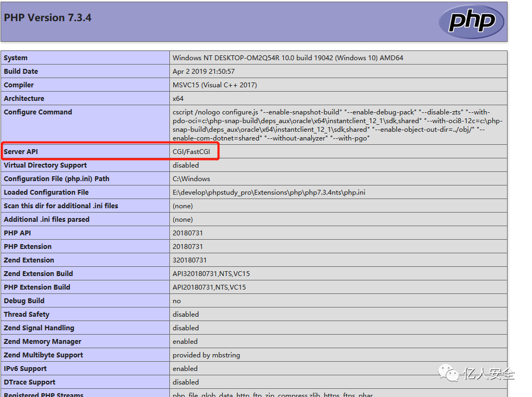532x397 pixels.
Task: Select the Thread Safety label
Action: click(27, 314)
